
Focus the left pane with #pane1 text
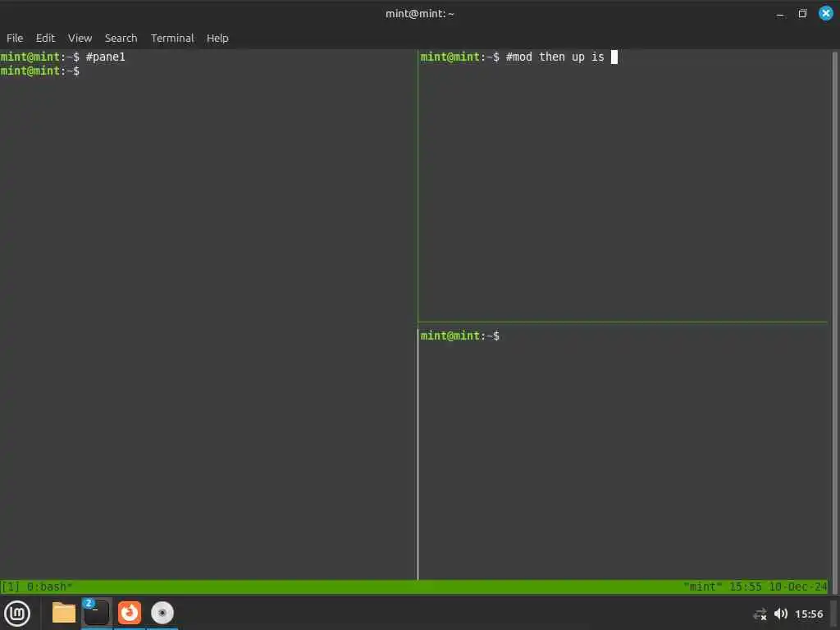[x=208, y=315]
